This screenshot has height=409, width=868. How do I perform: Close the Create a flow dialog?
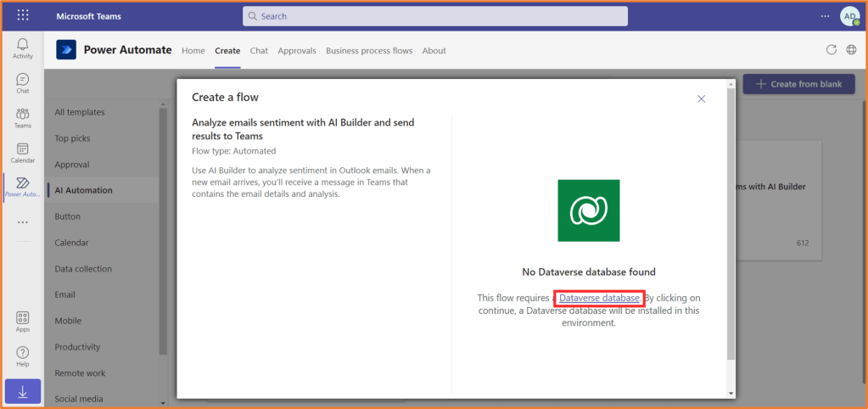(701, 98)
